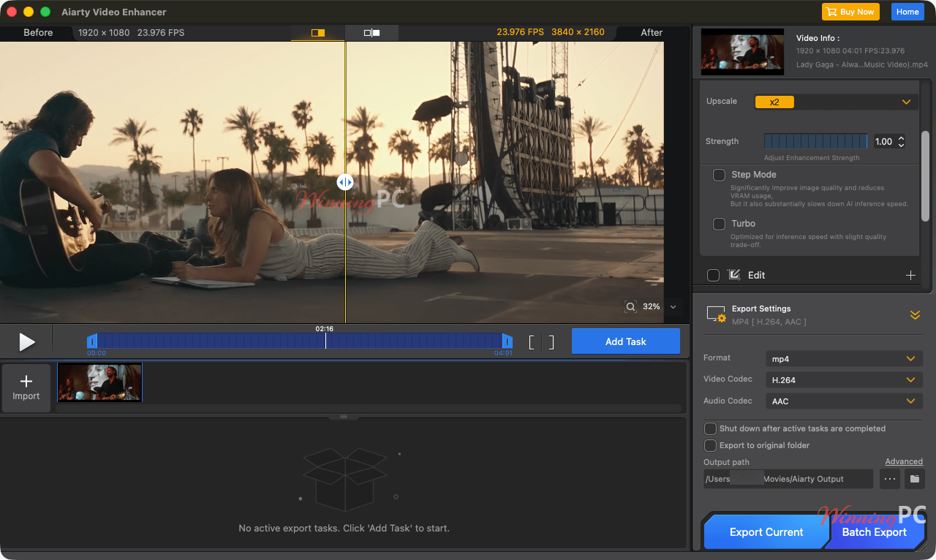Image resolution: width=936 pixels, height=560 pixels.
Task: Switch to side-by-side compare view icon
Action: point(371,33)
